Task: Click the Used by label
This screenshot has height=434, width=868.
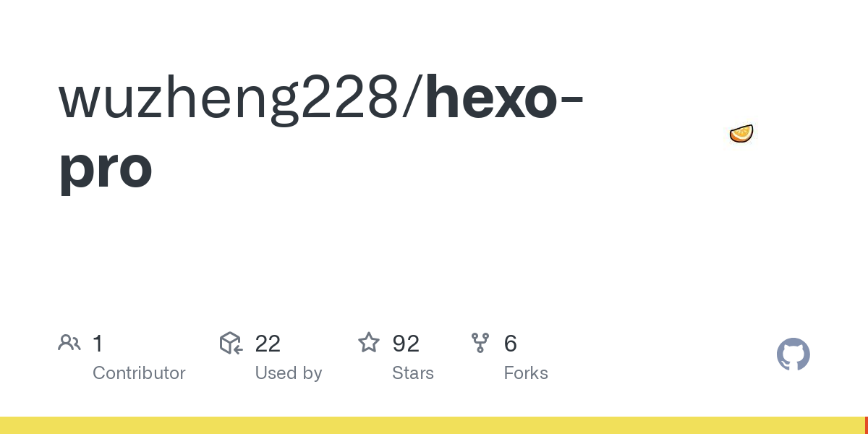Action: point(288,373)
